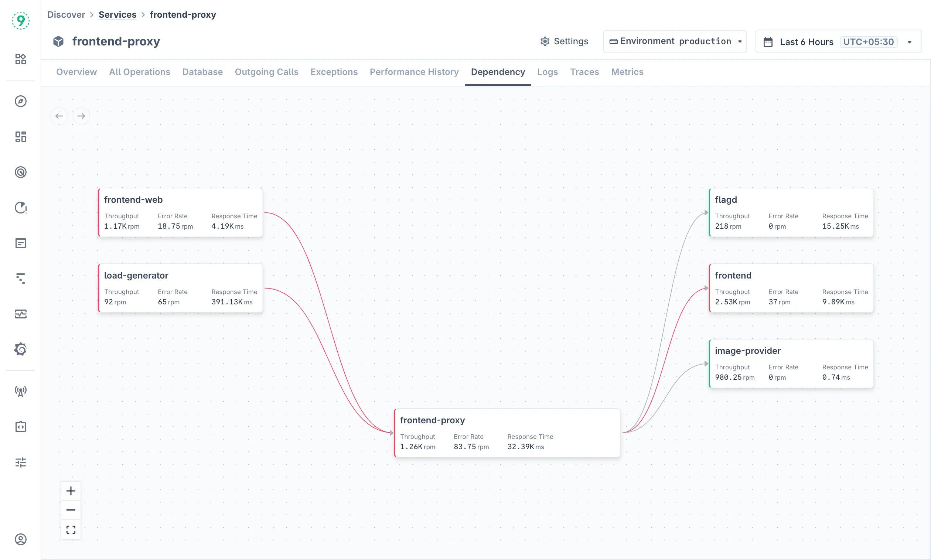Viewport: 931px width, 560px height.
Task: Click the frontend-proxy page title
Action: 116,41
